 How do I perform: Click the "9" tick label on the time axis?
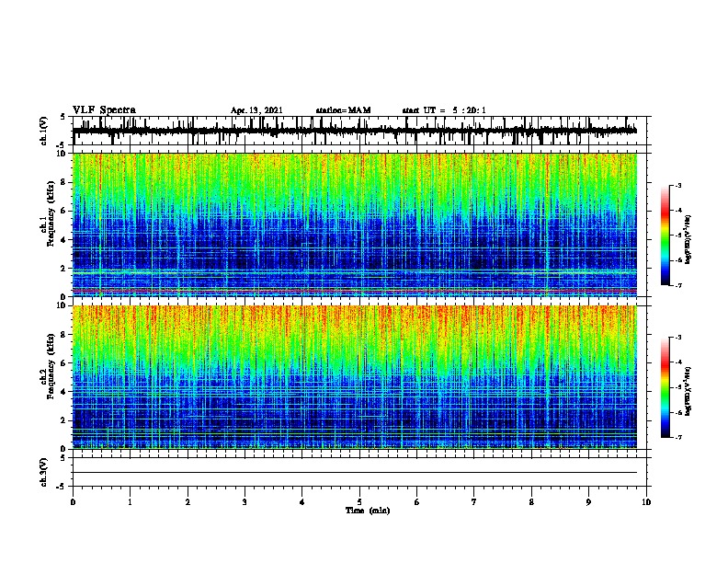tap(588, 502)
